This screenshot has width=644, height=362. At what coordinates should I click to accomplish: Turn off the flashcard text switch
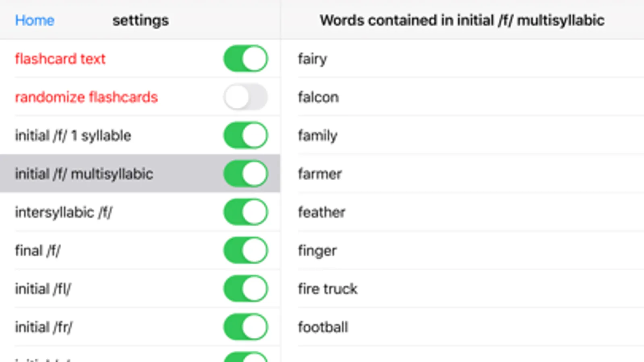coord(246,59)
